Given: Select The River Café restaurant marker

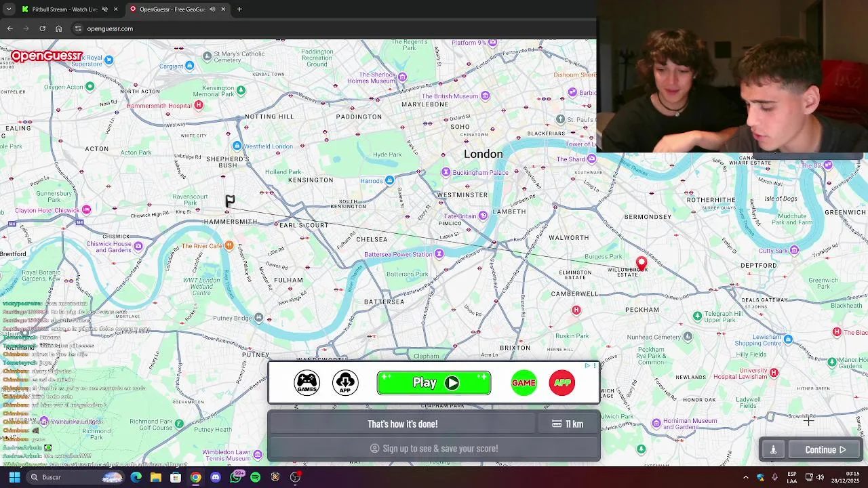Looking at the screenshot, I should point(229,245).
